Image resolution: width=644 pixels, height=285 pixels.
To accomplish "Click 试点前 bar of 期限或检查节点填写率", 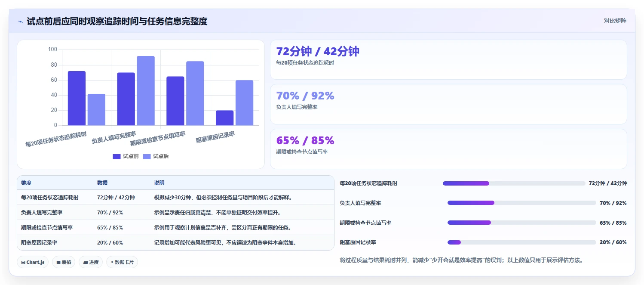I will click(175, 101).
